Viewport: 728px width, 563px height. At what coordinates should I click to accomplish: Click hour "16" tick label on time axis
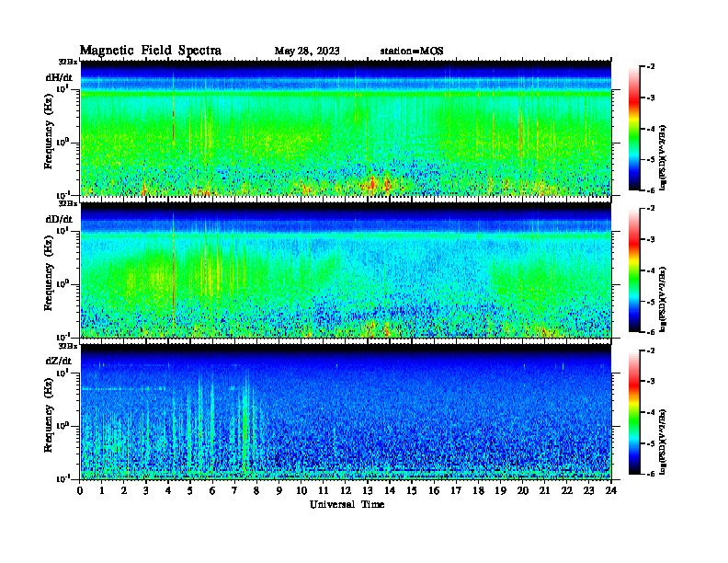pos(434,491)
